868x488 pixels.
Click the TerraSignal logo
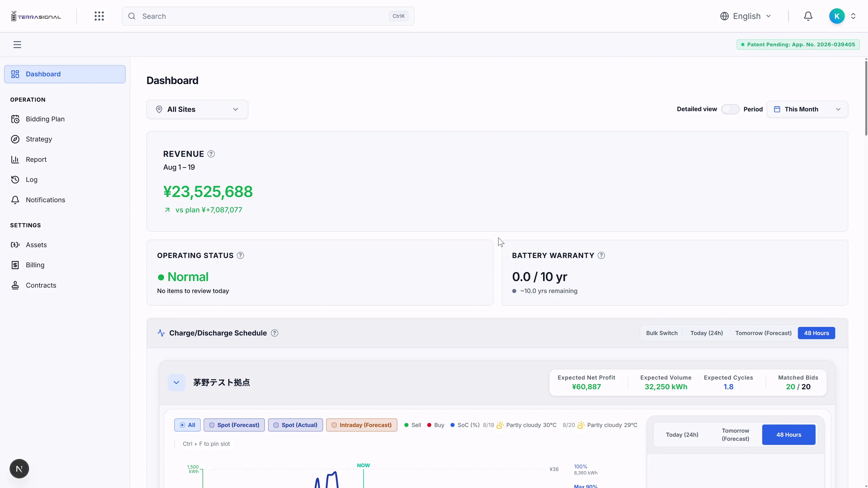[36, 16]
